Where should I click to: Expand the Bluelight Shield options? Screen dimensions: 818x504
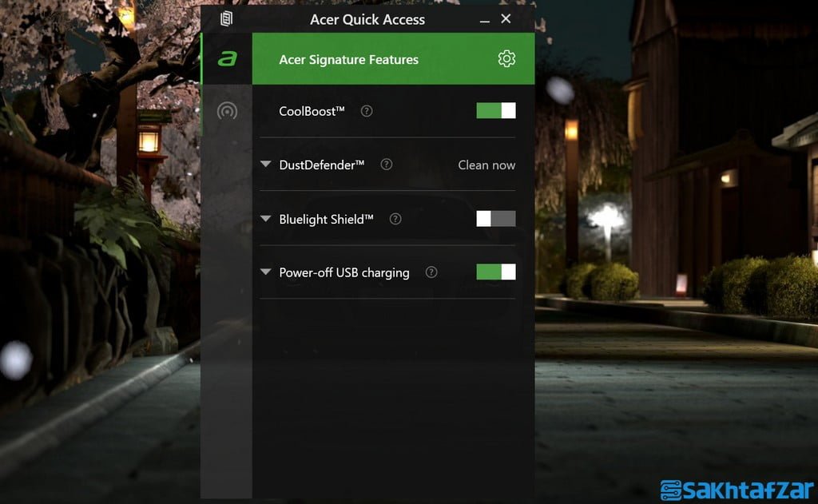[265, 219]
